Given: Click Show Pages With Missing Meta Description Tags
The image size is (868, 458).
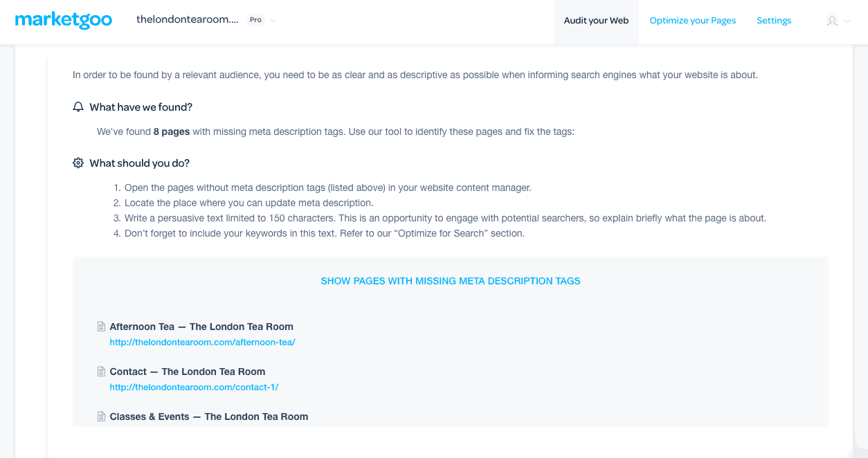Looking at the screenshot, I should pos(451,281).
